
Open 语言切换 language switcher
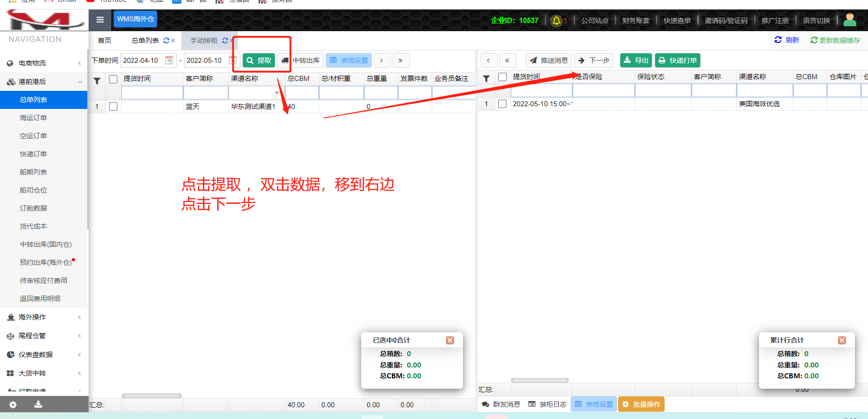[x=816, y=20]
